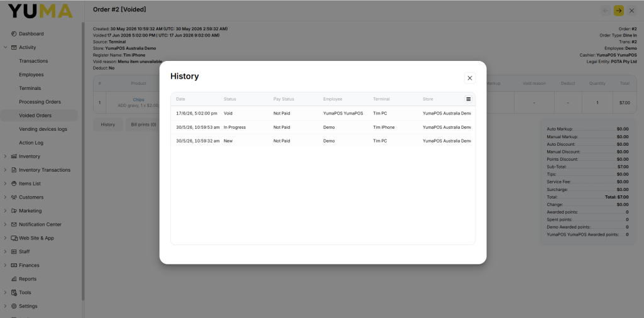
Task: Close the History dialog
Action: pyautogui.click(x=470, y=78)
